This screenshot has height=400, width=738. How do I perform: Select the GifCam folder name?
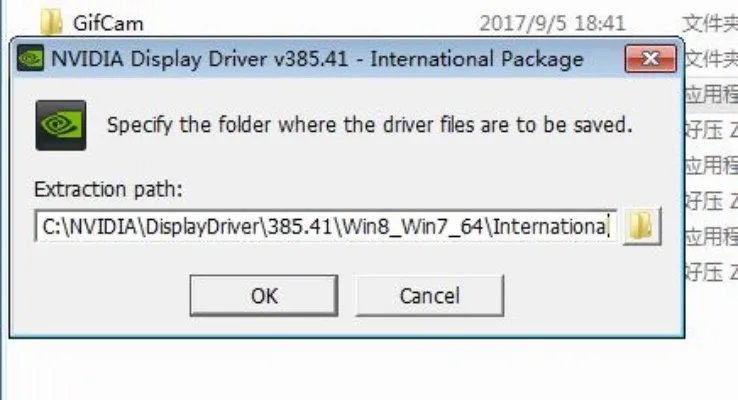point(108,24)
